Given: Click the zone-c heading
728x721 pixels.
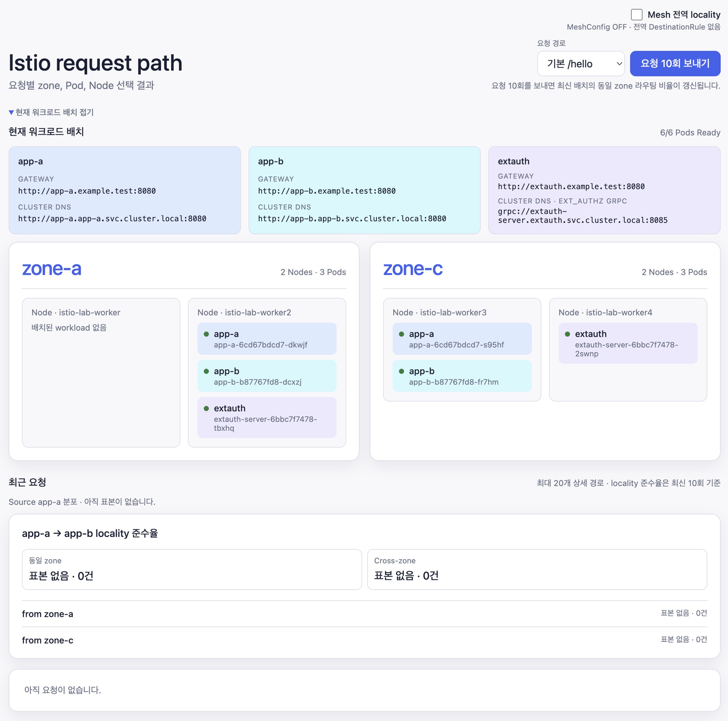Looking at the screenshot, I should coord(413,269).
